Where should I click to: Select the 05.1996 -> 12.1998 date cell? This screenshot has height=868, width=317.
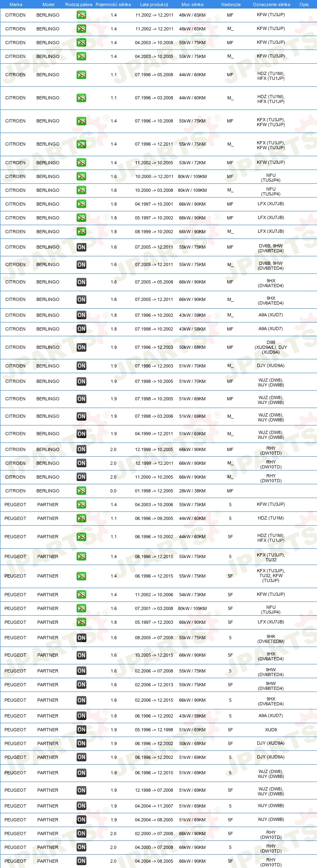[x=154, y=730]
